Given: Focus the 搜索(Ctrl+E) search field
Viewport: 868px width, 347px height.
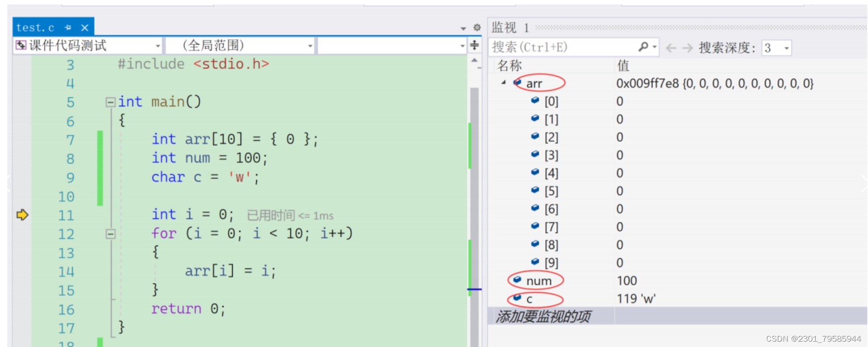Looking at the screenshot, I should click(563, 47).
